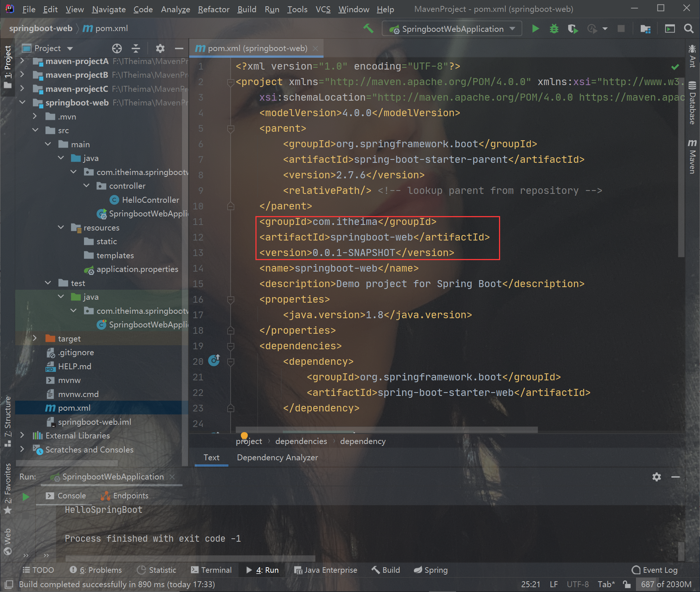
Task: Open the Event Log
Action: click(x=655, y=570)
